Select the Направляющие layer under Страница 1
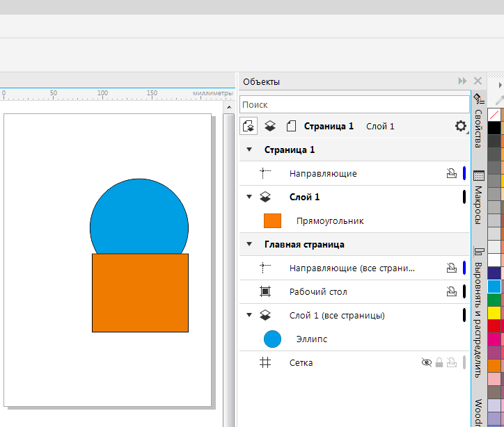The width and height of the screenshot is (504, 427). (x=323, y=173)
